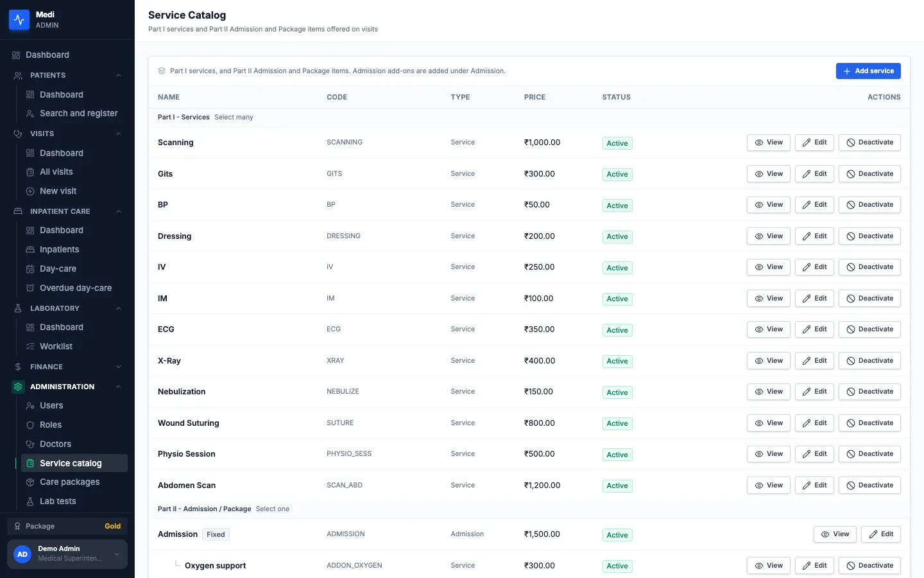Screen dimensions: 924x578
Task: Click the Inpatients bed icon
Action: (30, 250)
